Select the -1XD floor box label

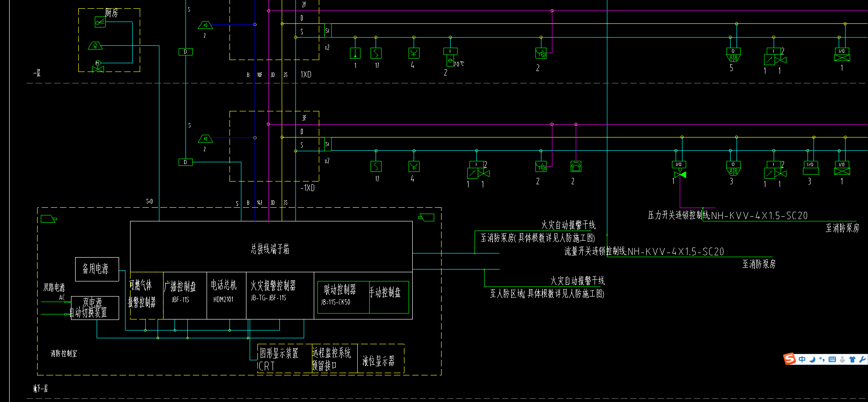(x=307, y=188)
